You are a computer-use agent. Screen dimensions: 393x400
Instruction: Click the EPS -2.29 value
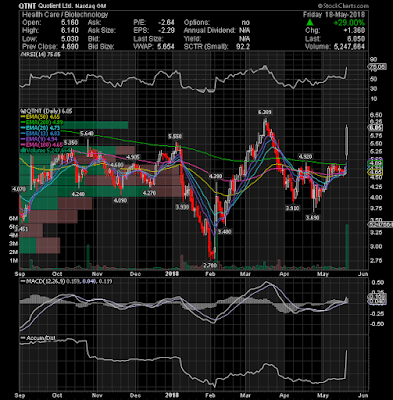point(166,30)
